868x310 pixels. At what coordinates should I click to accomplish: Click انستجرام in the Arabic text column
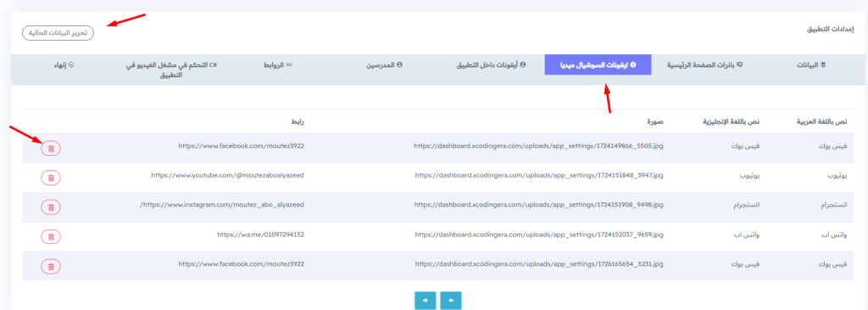pos(834,205)
